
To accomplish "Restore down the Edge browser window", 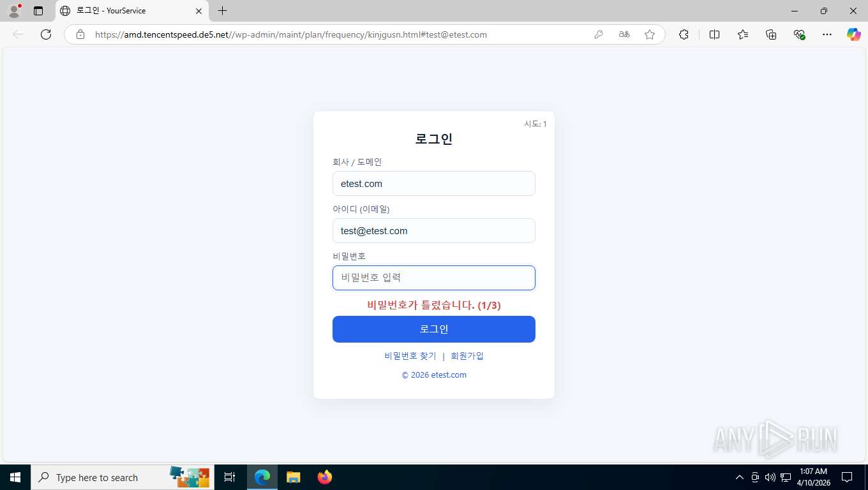I will 824,11.
